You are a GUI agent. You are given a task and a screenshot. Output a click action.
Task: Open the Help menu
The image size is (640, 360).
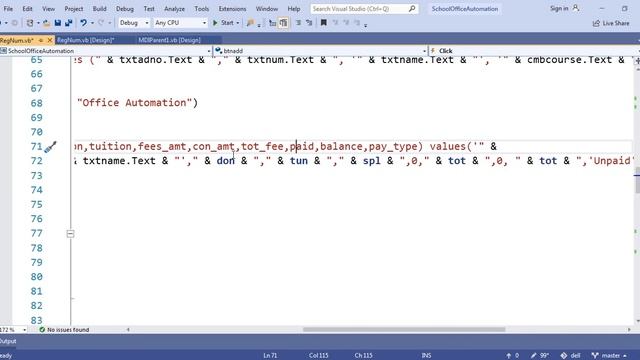[x=294, y=9]
